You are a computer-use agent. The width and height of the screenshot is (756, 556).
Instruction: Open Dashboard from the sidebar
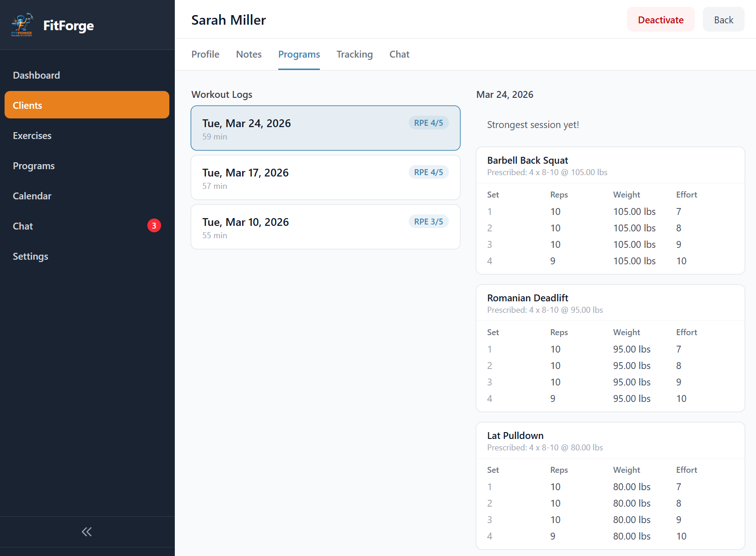click(36, 75)
